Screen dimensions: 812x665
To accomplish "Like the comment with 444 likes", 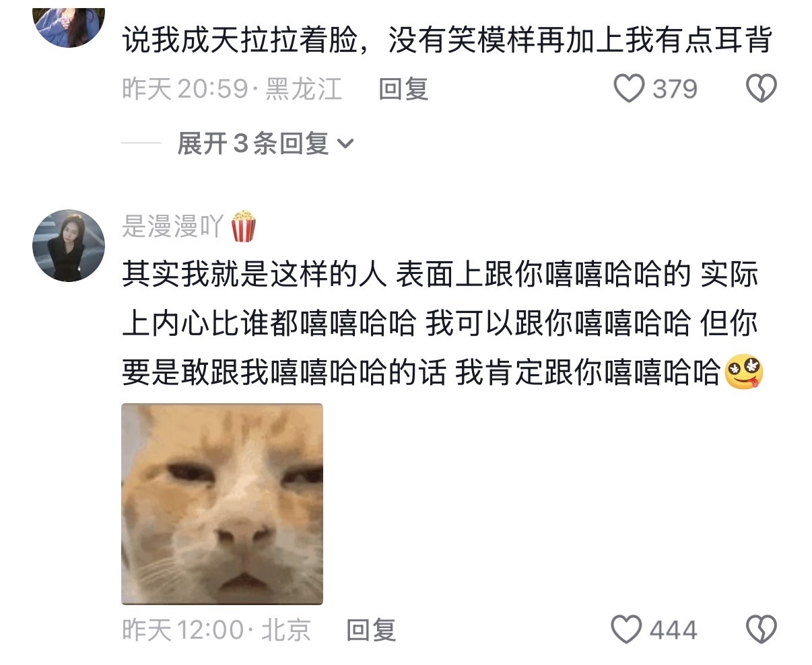I will 626,629.
